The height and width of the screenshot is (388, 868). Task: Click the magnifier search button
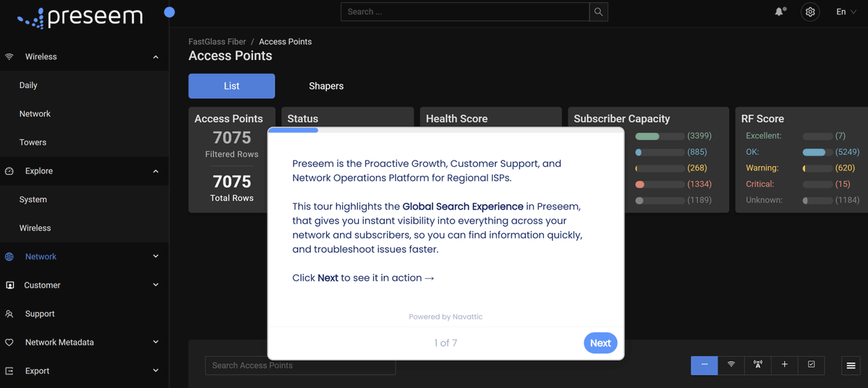pyautogui.click(x=598, y=12)
